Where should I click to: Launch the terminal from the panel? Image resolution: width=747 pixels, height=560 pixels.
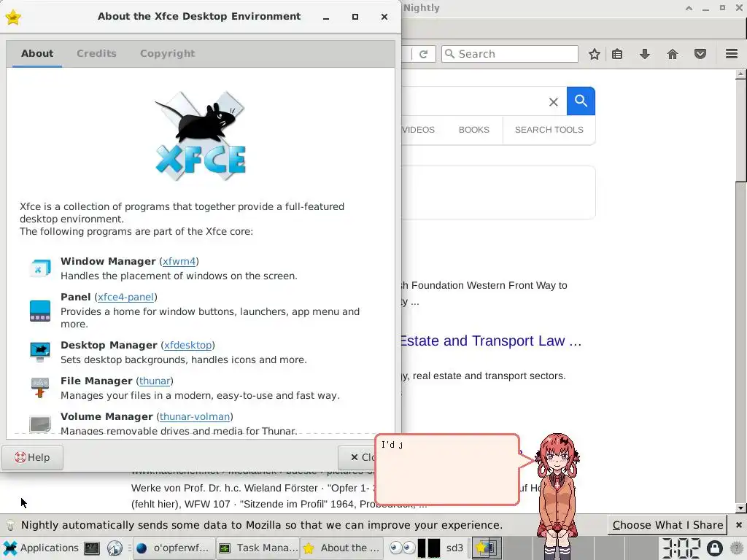coord(92,548)
